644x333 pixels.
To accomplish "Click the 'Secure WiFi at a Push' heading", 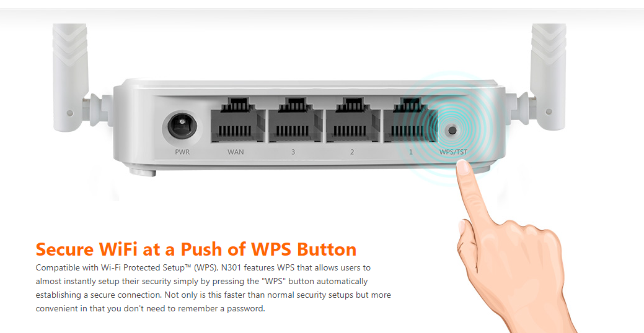I will pos(196,249).
